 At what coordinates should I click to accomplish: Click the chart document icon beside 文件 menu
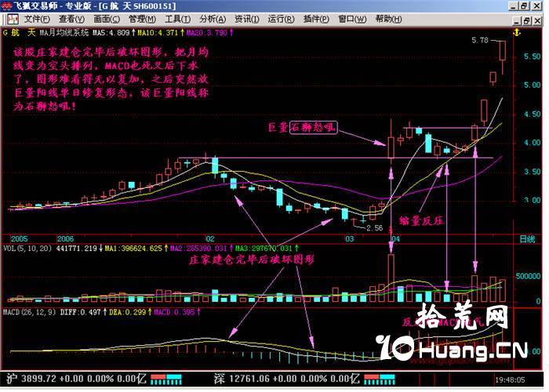(13, 20)
